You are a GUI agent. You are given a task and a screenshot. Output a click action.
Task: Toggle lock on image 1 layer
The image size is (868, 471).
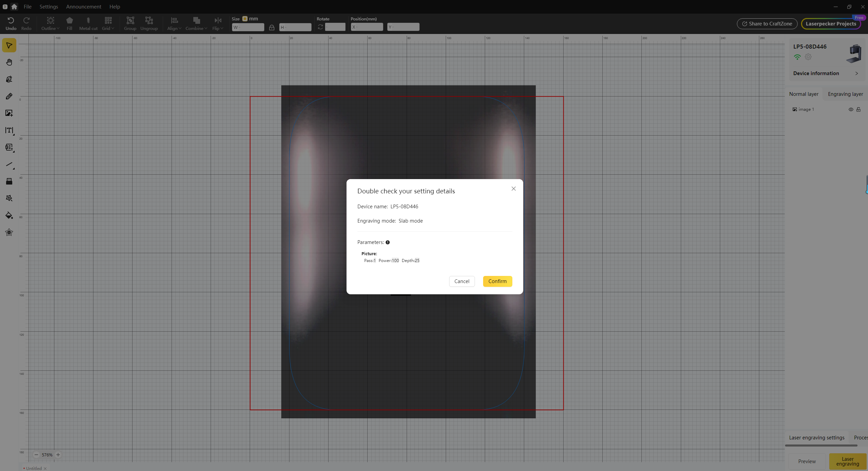click(858, 109)
